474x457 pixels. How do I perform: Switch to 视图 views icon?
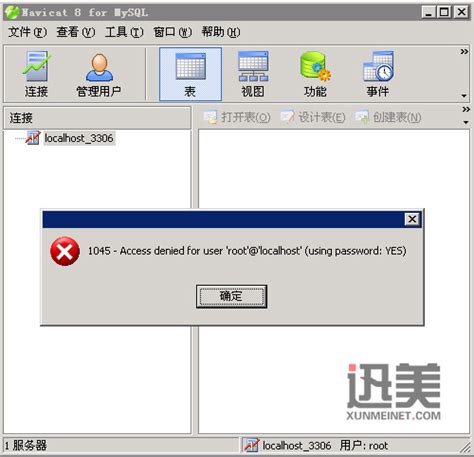click(253, 74)
